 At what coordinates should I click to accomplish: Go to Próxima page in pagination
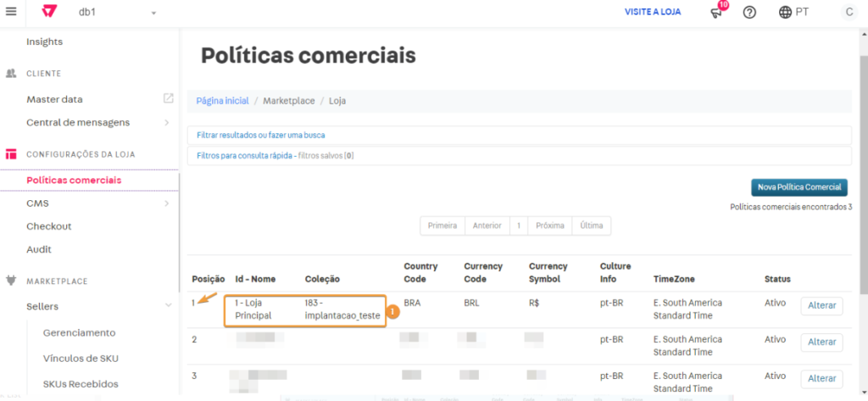point(550,226)
